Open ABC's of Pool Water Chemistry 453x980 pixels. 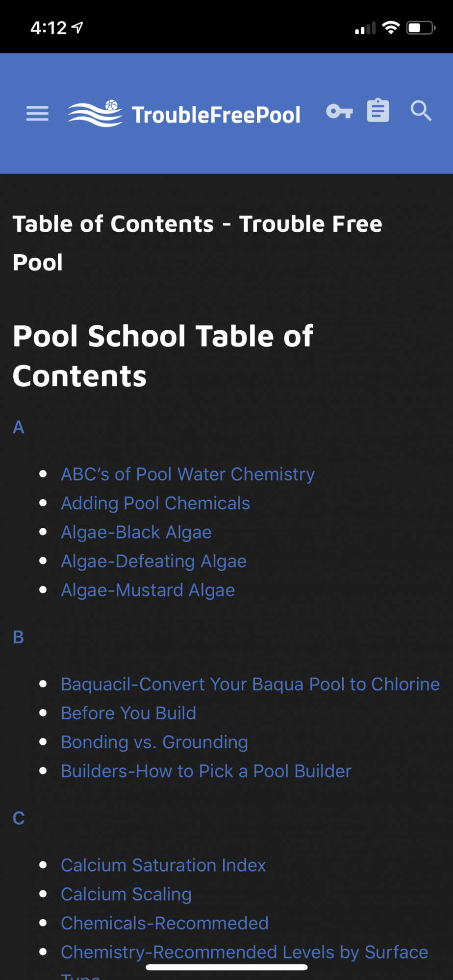[x=188, y=474]
